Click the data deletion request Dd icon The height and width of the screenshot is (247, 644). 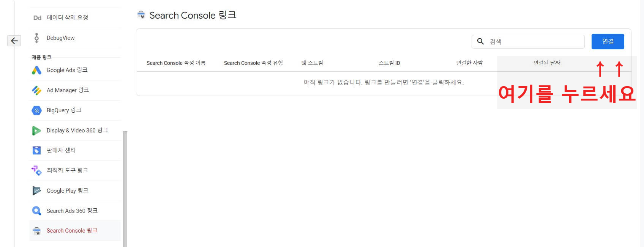pos(37,17)
